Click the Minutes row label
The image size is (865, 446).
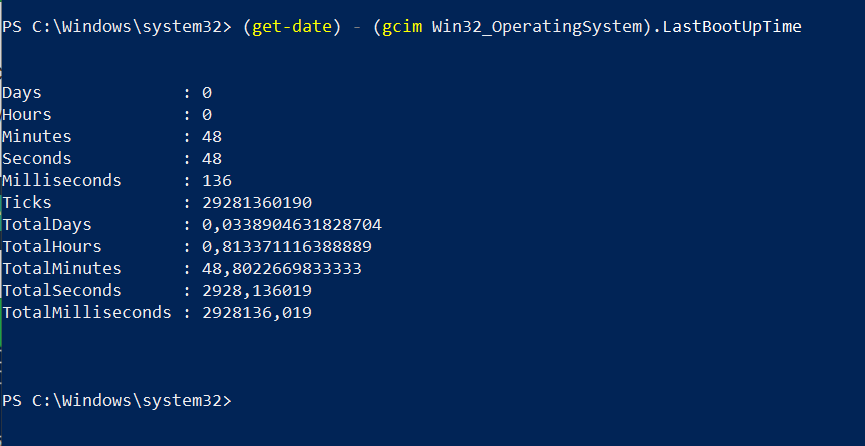click(x=37, y=137)
